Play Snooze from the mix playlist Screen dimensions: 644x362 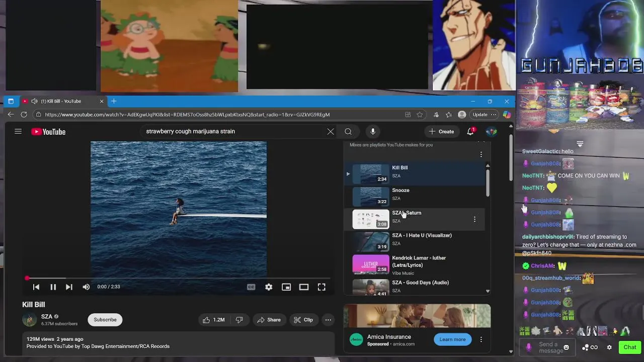(x=415, y=197)
